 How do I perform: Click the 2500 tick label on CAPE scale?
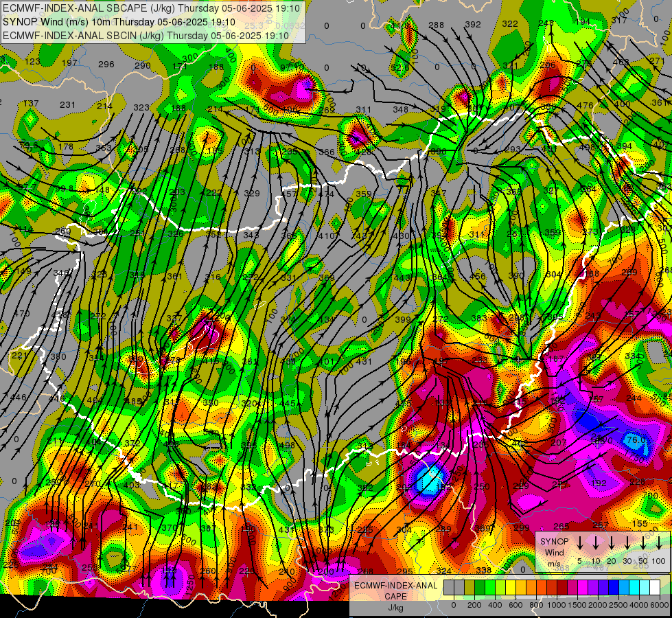(618, 605)
